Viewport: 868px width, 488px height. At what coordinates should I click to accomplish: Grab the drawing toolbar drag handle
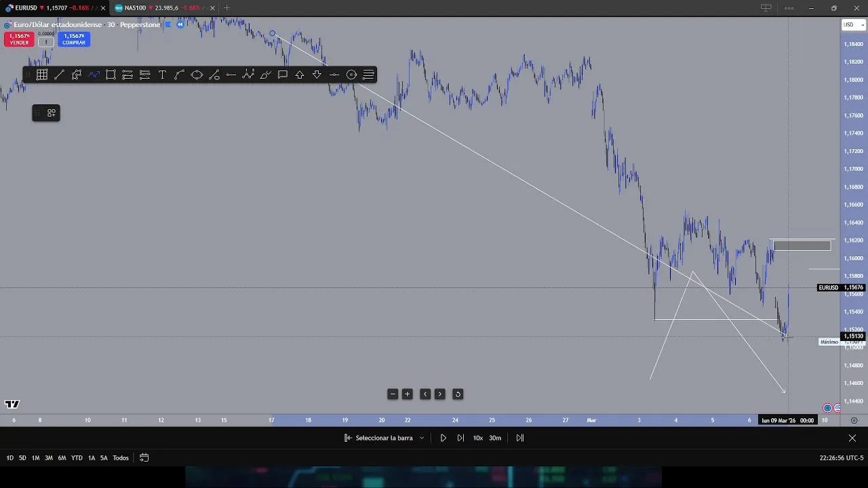(x=28, y=75)
